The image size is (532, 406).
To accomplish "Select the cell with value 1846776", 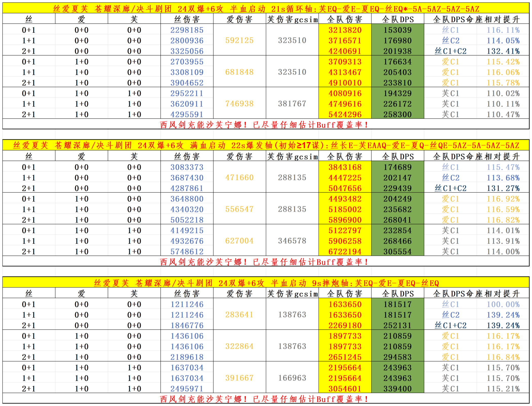I will pos(187,325).
